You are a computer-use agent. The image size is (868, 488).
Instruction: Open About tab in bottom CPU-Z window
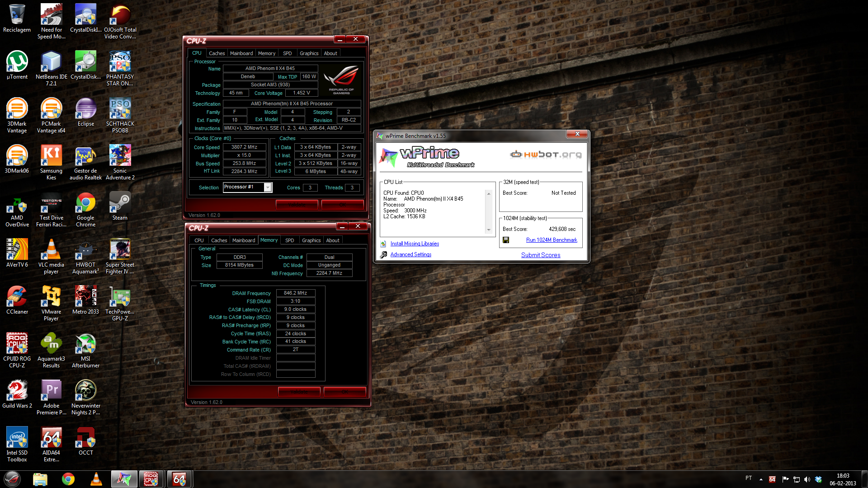(x=333, y=240)
